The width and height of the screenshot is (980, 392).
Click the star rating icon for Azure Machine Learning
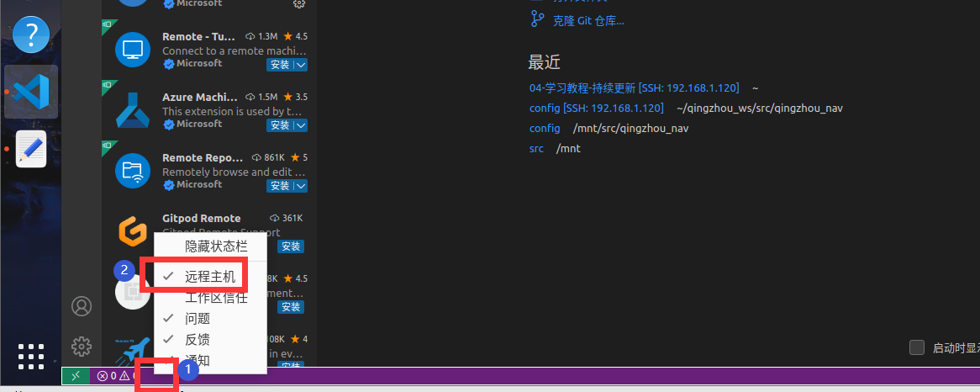pos(288,97)
